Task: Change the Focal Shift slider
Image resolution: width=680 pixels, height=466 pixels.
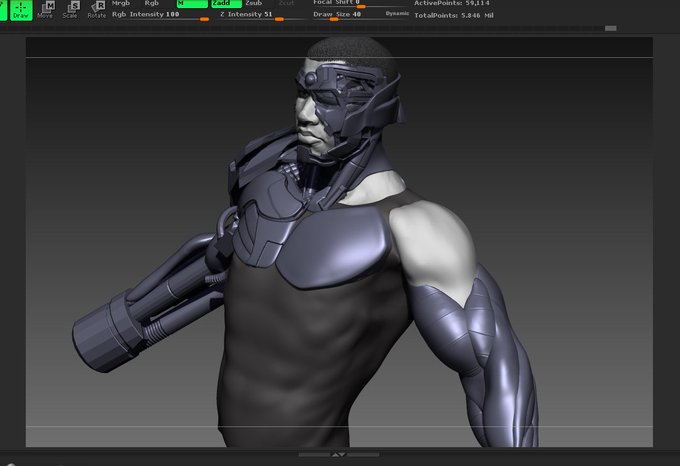Action: tap(360, 4)
